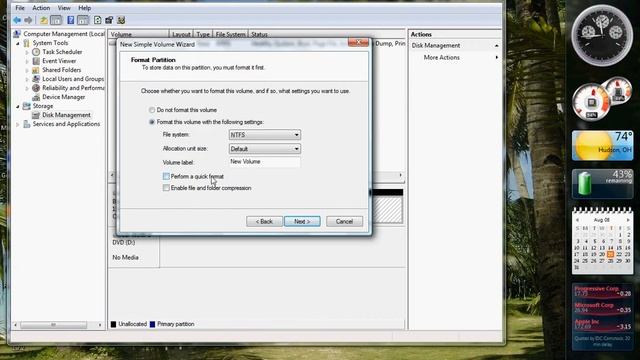Click the Refresh toolbar icon
Screen dimensions: 640x360
coord(98,20)
